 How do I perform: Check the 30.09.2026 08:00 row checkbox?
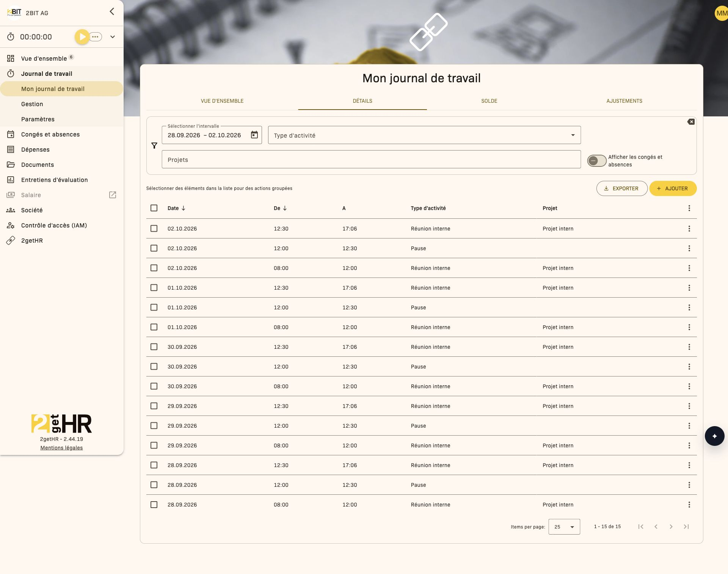154,386
